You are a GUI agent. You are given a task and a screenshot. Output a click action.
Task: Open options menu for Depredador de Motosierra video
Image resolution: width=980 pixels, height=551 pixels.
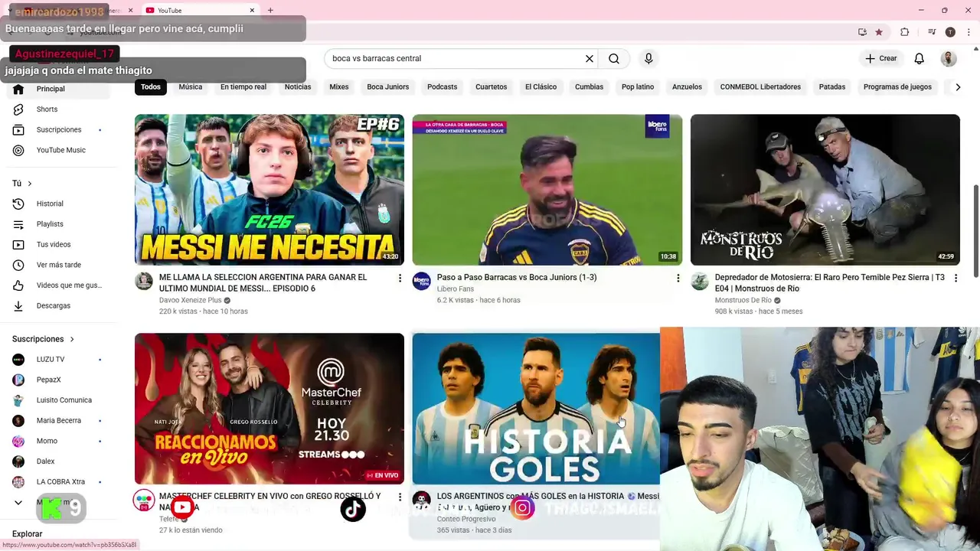[955, 278]
